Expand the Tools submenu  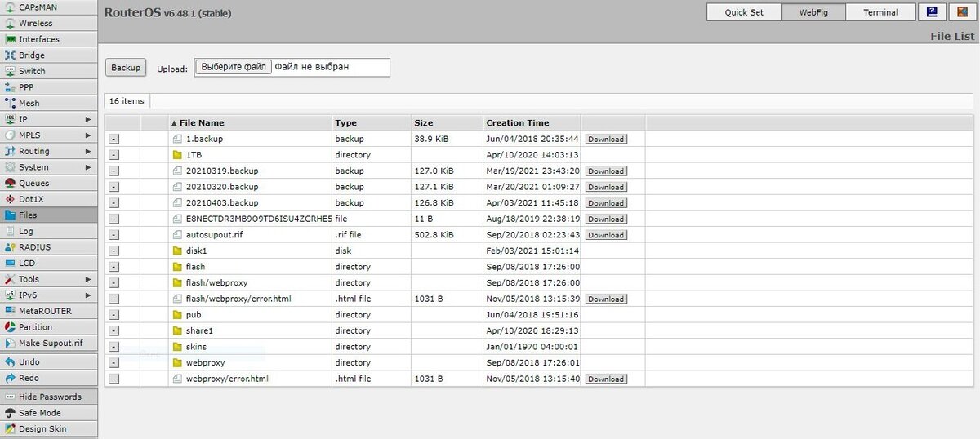coord(49,279)
